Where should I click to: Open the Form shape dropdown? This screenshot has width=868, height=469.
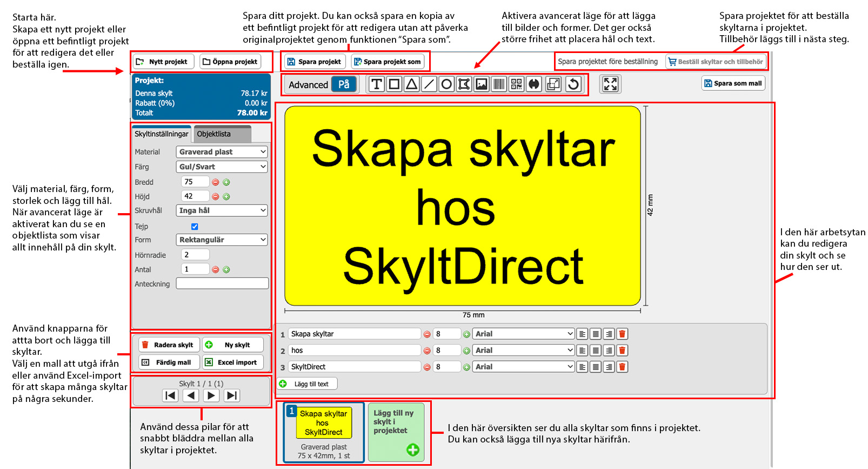point(222,240)
